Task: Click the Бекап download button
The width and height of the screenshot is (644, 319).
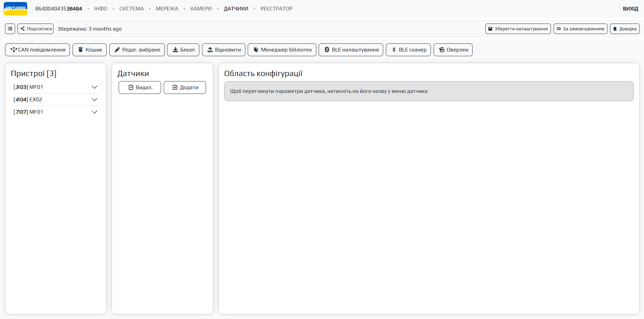Action: point(183,50)
